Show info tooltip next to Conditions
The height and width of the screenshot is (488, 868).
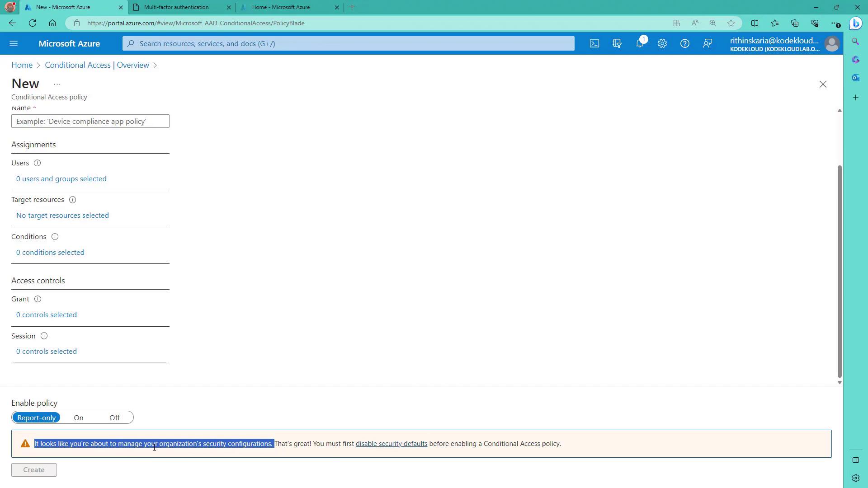[x=55, y=237]
